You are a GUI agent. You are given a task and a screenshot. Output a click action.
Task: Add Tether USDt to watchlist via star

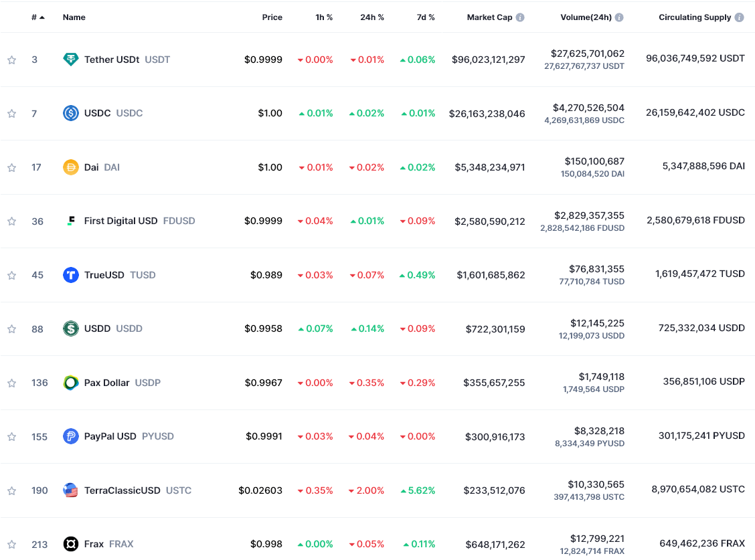coord(11,59)
